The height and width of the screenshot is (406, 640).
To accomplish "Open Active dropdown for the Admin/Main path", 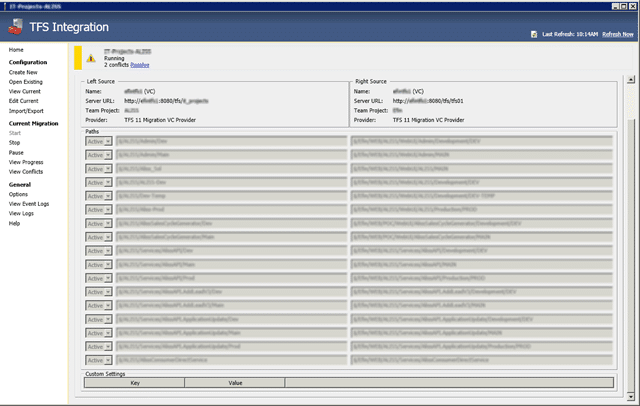I will (x=99, y=155).
